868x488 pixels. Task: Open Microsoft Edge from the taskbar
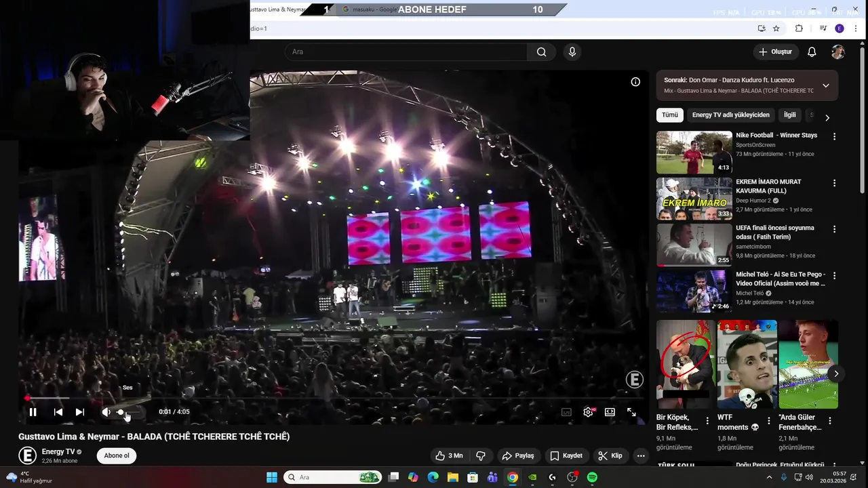(433, 477)
